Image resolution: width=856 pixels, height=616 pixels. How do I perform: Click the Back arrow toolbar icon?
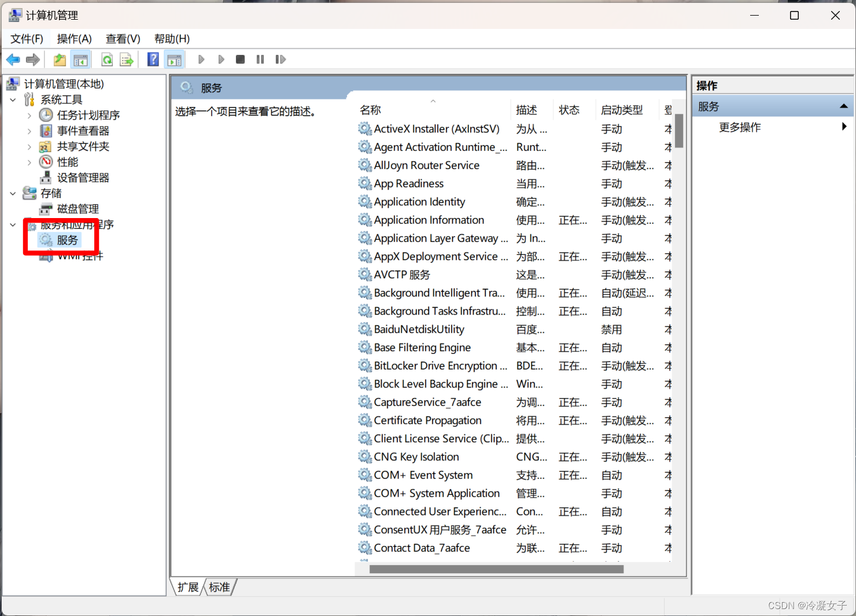(13, 60)
